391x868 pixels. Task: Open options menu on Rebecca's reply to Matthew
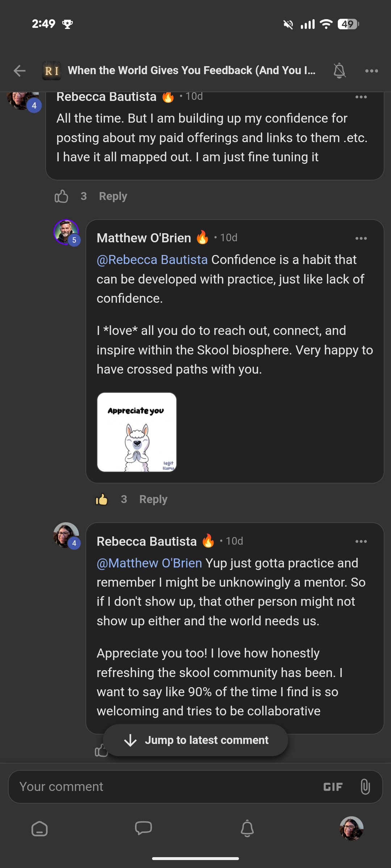pos(361,541)
